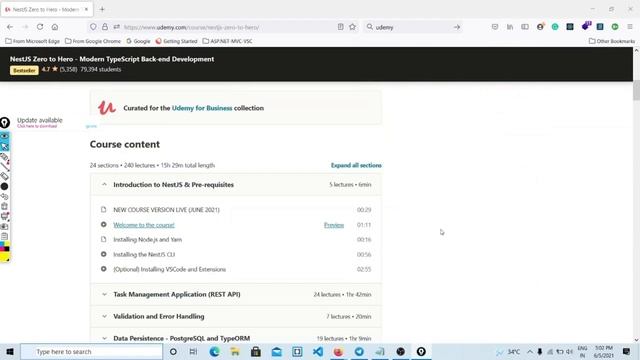Reload the page with refresh icon
This screenshot has width=640, height=360.
(40, 27)
